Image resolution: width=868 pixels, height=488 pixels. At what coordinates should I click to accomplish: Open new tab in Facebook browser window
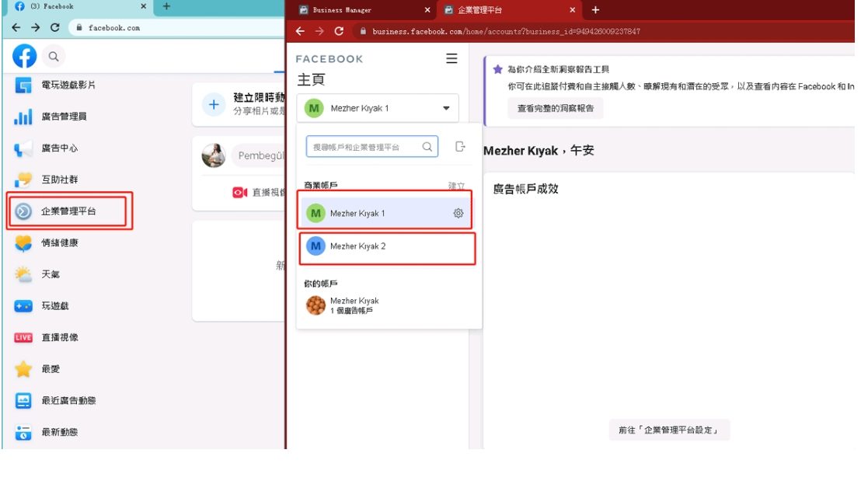click(x=166, y=7)
